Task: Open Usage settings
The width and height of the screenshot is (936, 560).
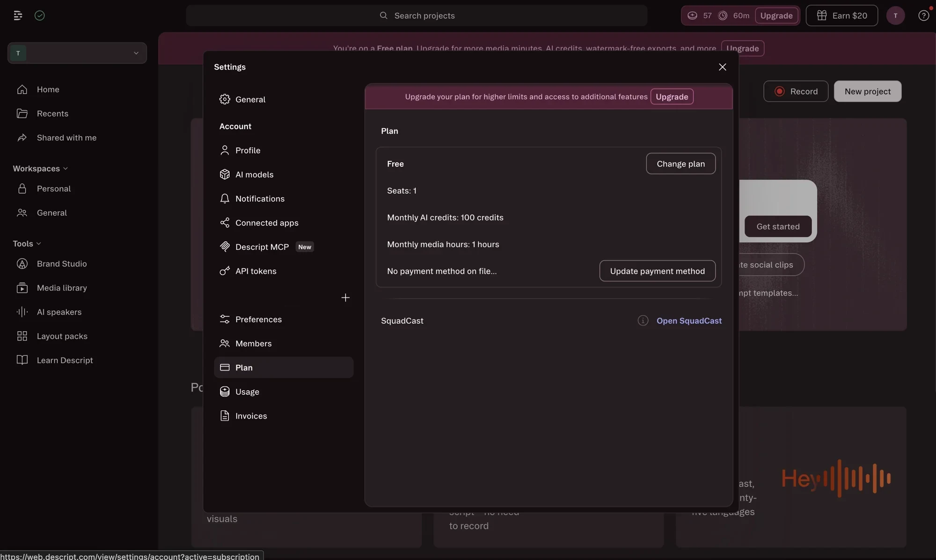Action: [284, 392]
